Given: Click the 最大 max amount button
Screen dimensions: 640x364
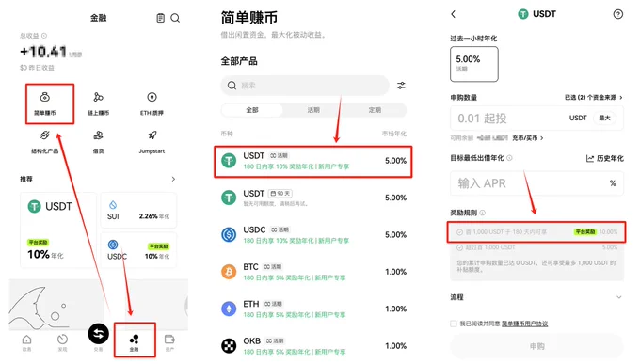Looking at the screenshot, I should click(604, 118).
